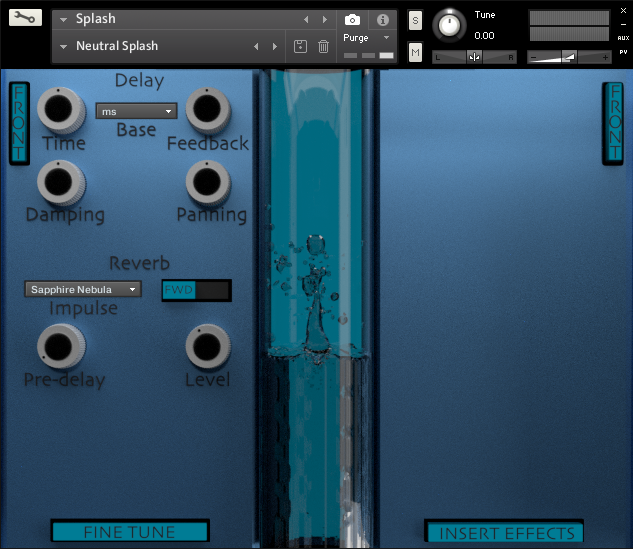This screenshot has width=633, height=549.
Task: Open the FINE TUNE page
Action: pos(130,532)
